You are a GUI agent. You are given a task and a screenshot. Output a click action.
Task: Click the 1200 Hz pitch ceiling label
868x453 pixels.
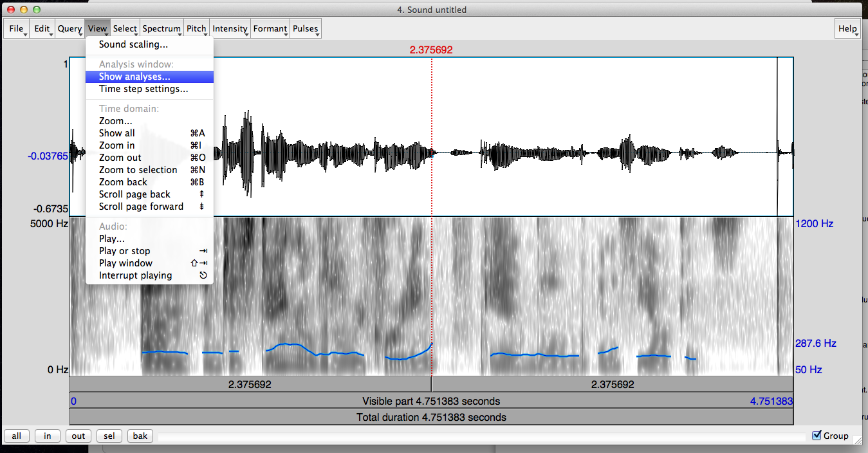click(x=815, y=224)
